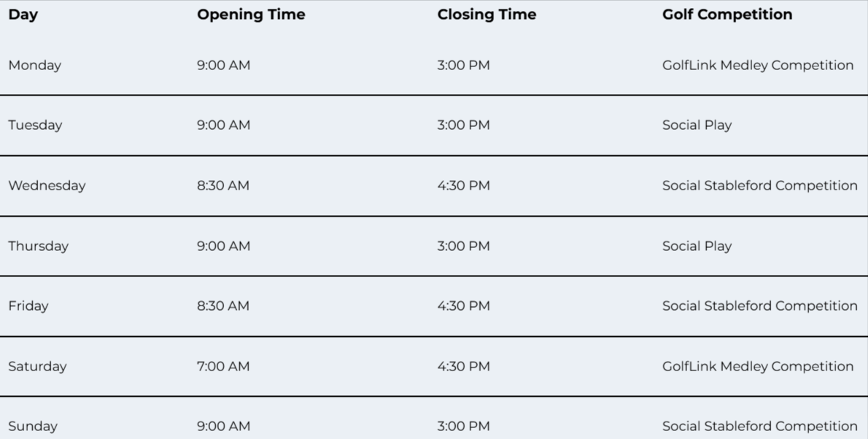Select the Opening Time column header

[x=251, y=15]
